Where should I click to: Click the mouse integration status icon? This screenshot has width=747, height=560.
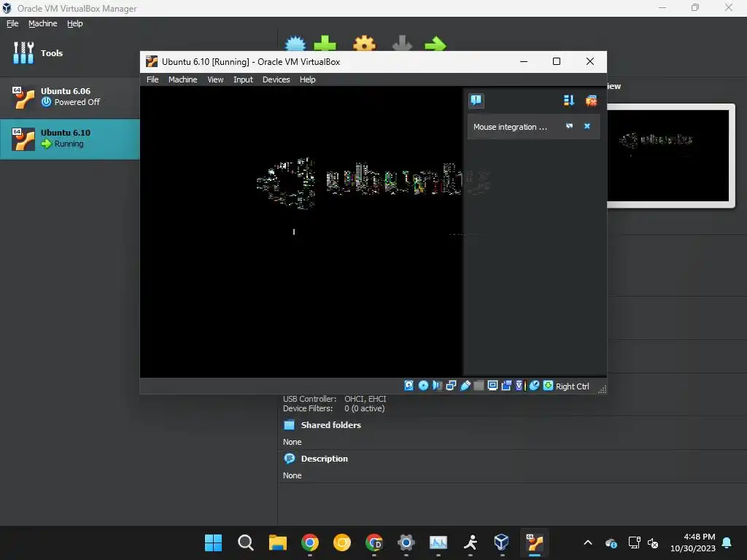(x=534, y=386)
